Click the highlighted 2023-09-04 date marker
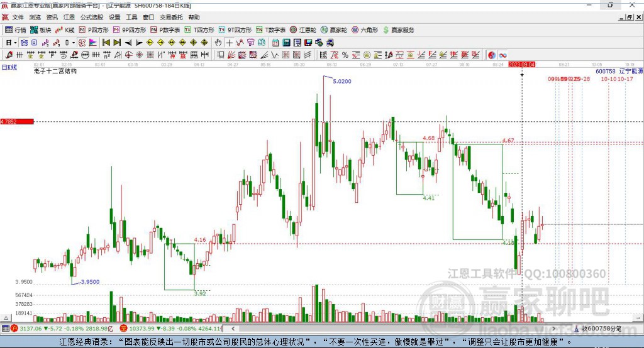Image resolution: width=644 pixels, height=348 pixels. point(521,65)
